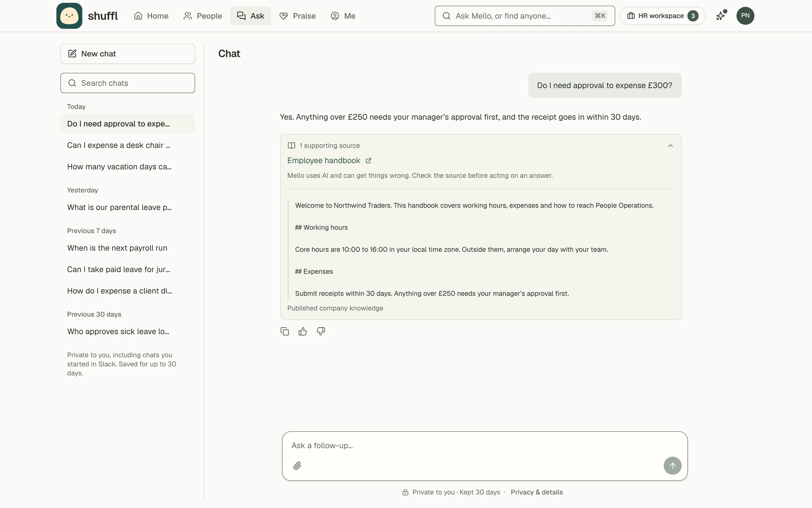The height and width of the screenshot is (508, 812).
Task: Click the Search chats field
Action: [127, 83]
